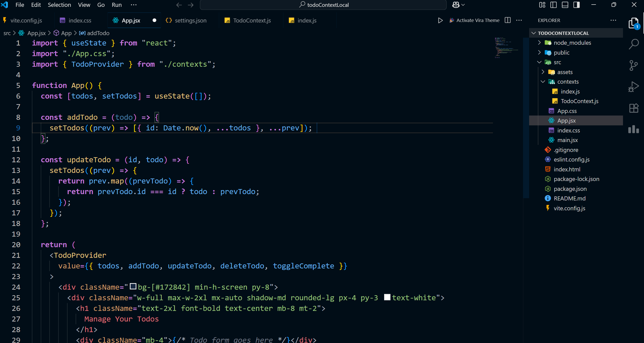Open package.json in the explorer

(x=570, y=189)
